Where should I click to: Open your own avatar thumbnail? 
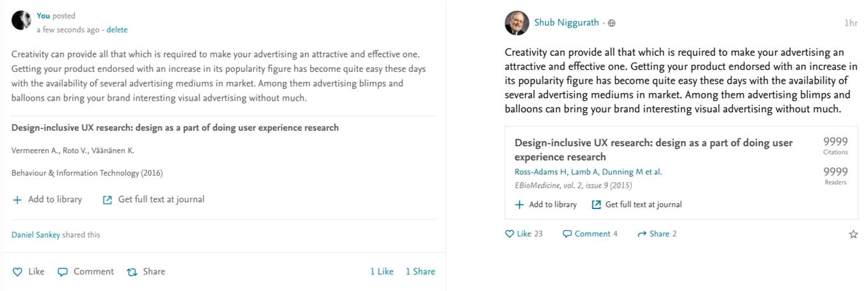click(x=21, y=21)
